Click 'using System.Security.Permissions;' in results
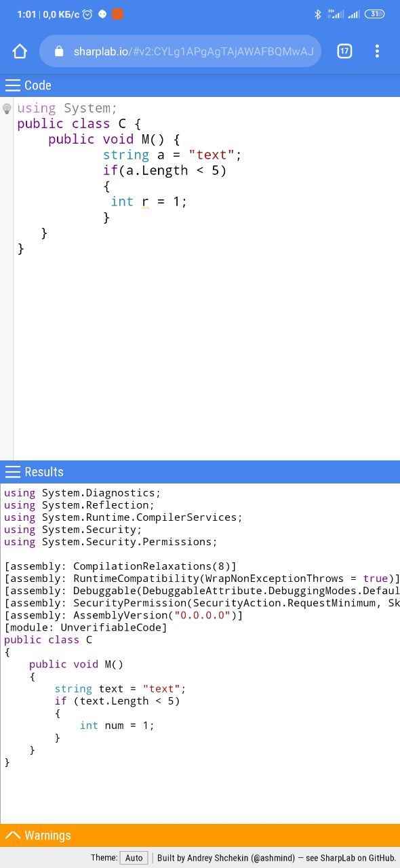This screenshot has height=868, width=400. (111, 542)
